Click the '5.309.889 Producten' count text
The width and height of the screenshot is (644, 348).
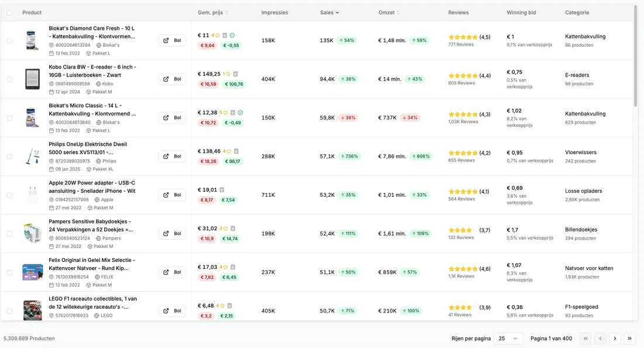point(29,339)
